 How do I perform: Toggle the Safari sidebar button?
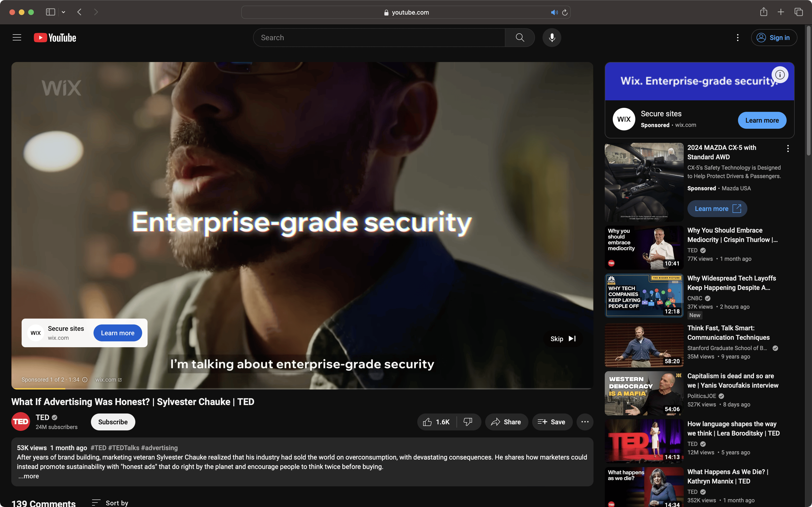[50, 12]
